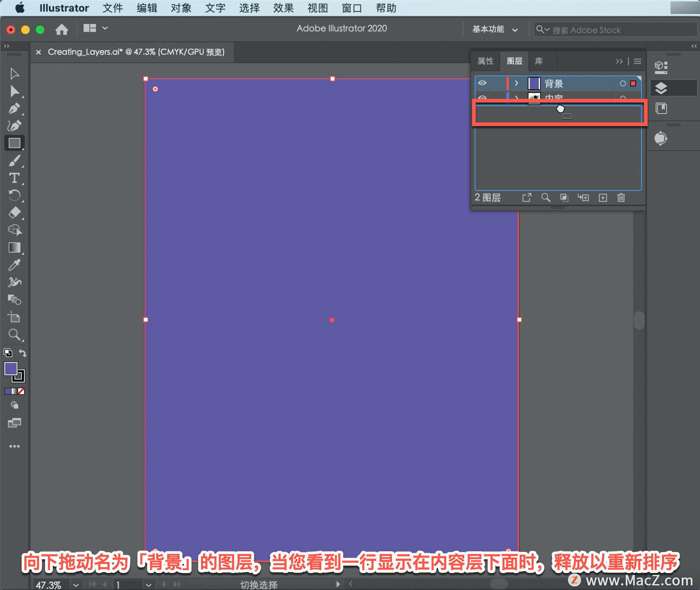Expand toolbar with double chevron
Screen dimensions: 700x590
6,46
